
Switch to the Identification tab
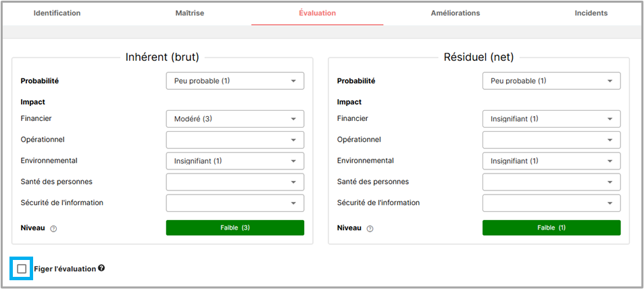pyautogui.click(x=57, y=13)
